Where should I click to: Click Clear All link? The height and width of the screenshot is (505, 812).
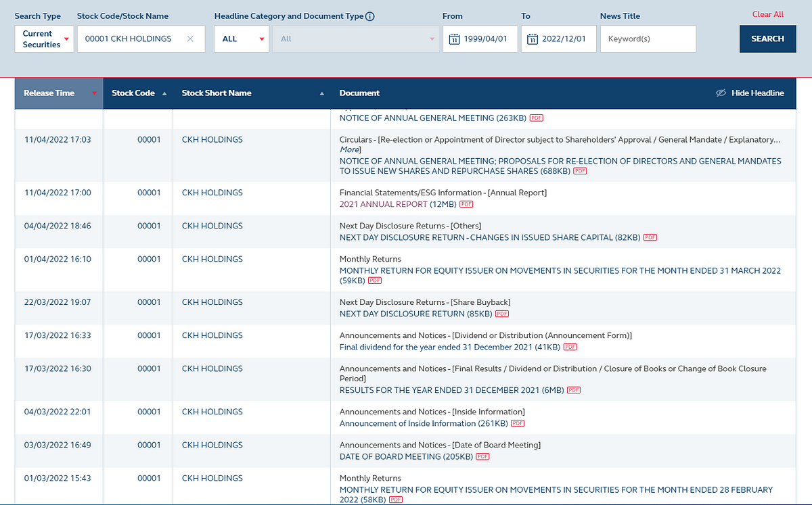768,14
